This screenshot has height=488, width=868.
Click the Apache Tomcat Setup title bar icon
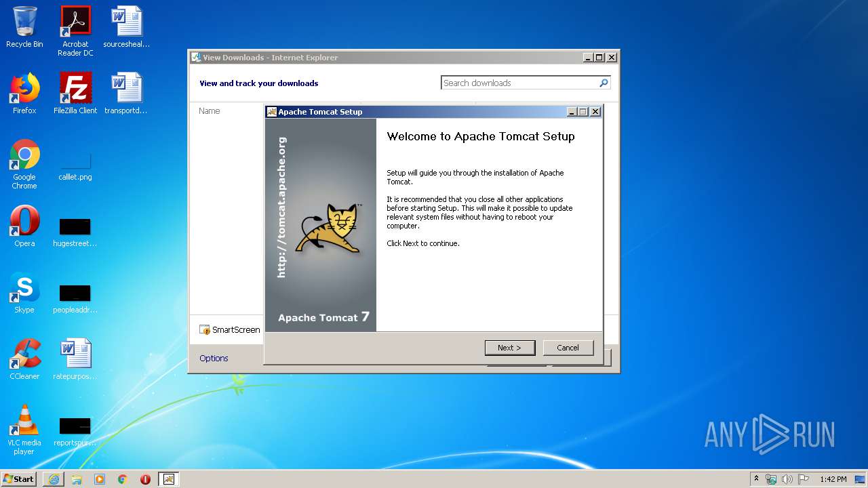[272, 112]
